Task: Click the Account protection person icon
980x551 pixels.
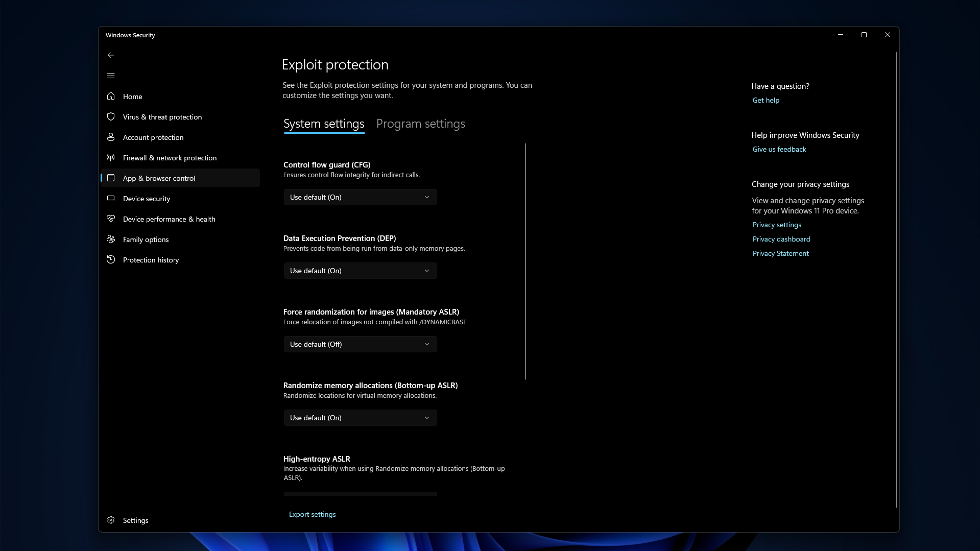Action: (111, 137)
